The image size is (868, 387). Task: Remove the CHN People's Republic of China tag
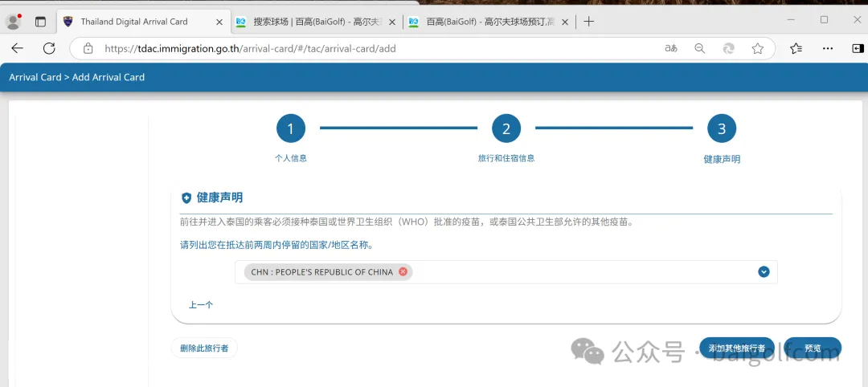point(403,272)
